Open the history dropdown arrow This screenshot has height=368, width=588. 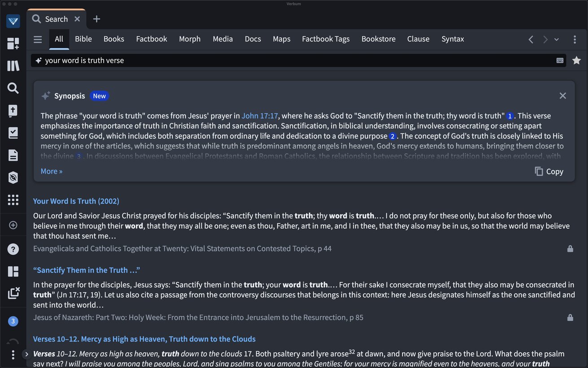tap(557, 40)
